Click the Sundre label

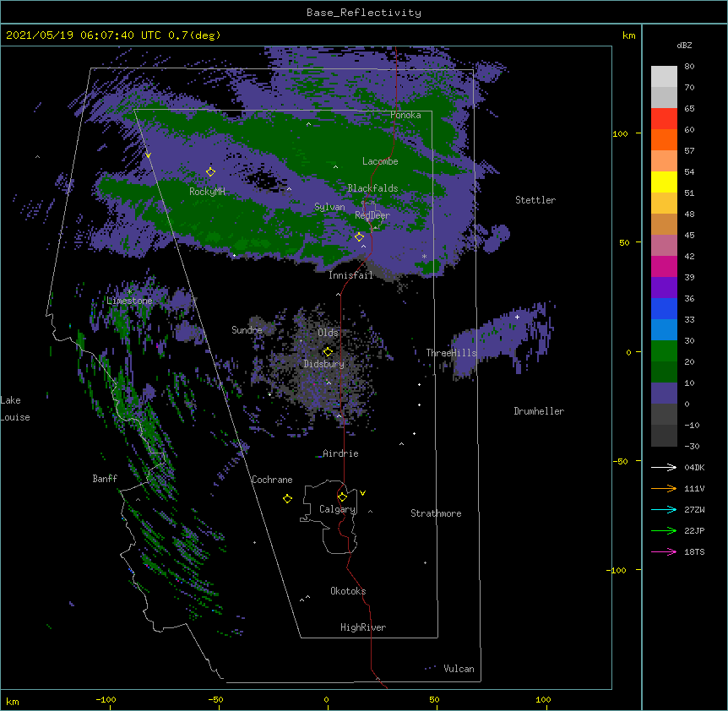tap(247, 330)
